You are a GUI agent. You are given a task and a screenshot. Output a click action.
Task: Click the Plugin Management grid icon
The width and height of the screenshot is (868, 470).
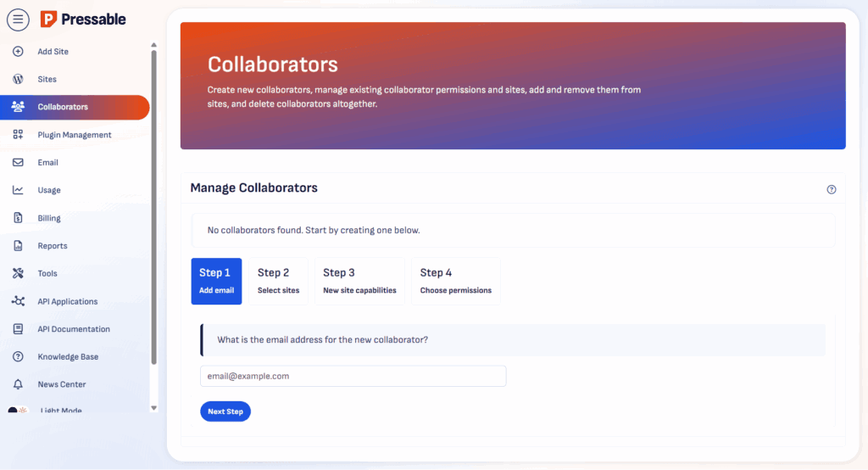[18, 135]
